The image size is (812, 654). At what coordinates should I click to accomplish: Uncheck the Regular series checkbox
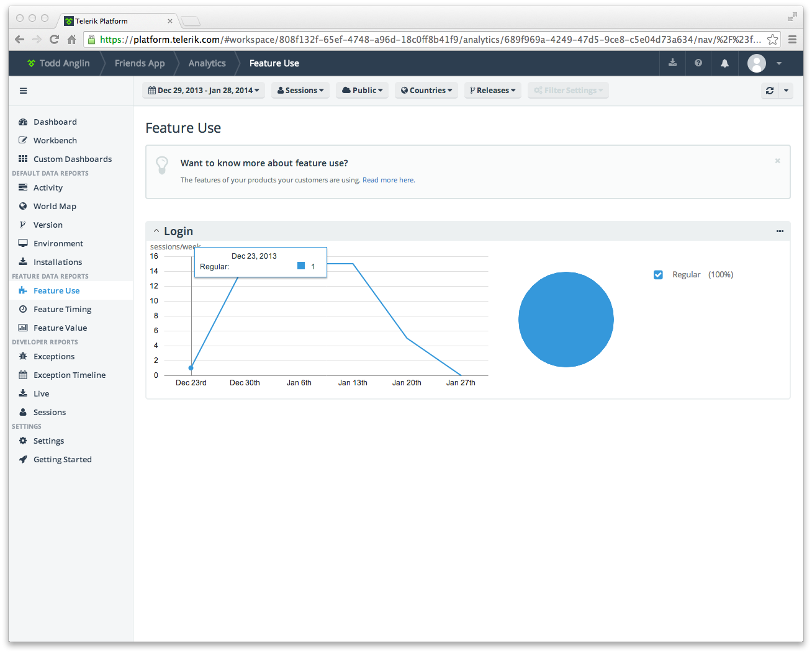(x=658, y=275)
